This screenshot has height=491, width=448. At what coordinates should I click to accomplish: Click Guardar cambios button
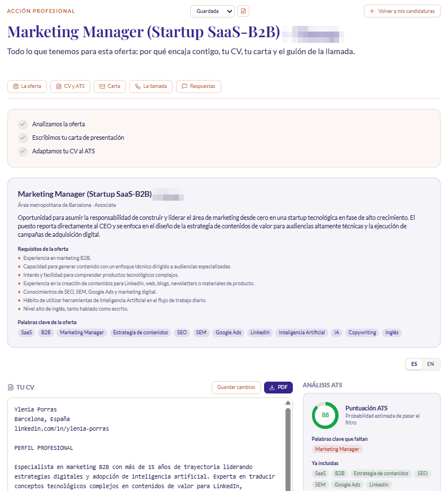pyautogui.click(x=236, y=387)
